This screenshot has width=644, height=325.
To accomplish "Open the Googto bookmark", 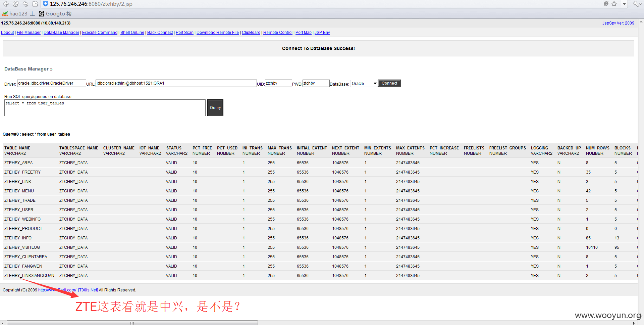I will point(55,14).
